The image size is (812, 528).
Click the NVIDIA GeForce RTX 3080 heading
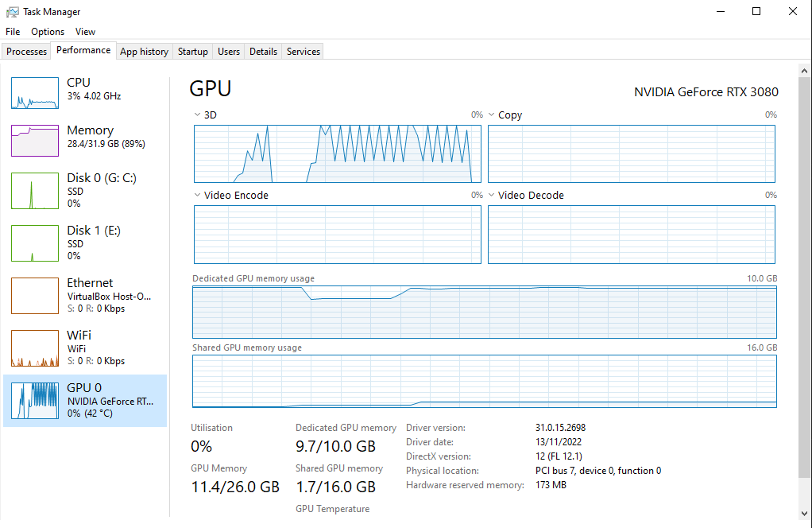click(x=706, y=91)
